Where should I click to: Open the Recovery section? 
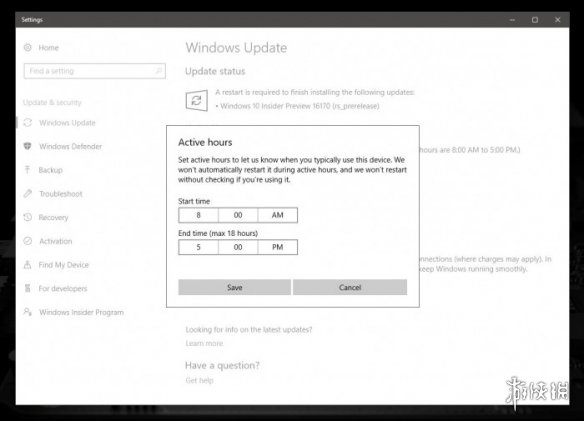[x=53, y=218]
